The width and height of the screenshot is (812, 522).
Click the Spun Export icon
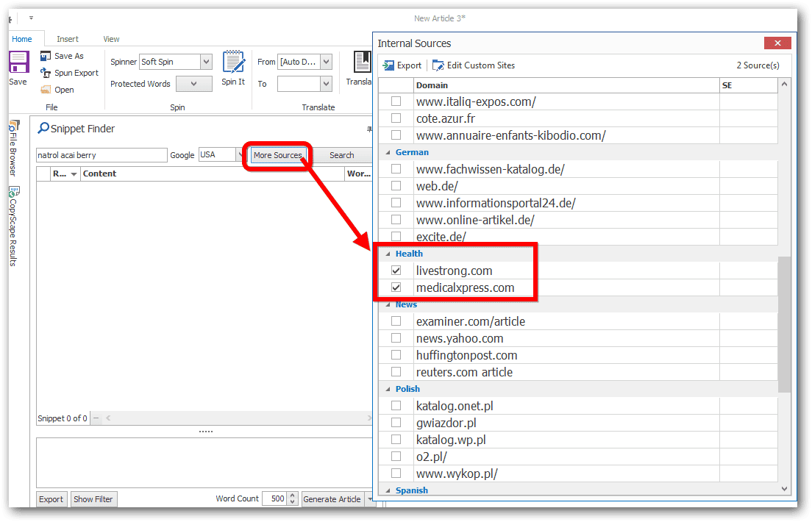[x=46, y=73]
